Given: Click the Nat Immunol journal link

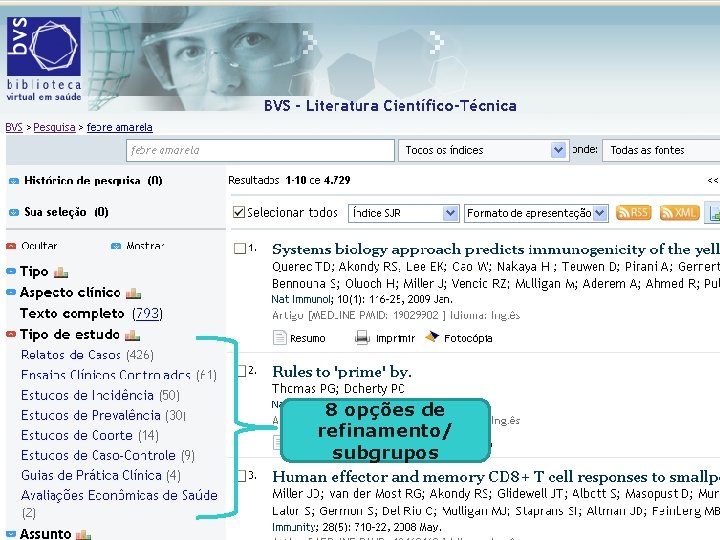Looking at the screenshot, I should click(301, 299).
